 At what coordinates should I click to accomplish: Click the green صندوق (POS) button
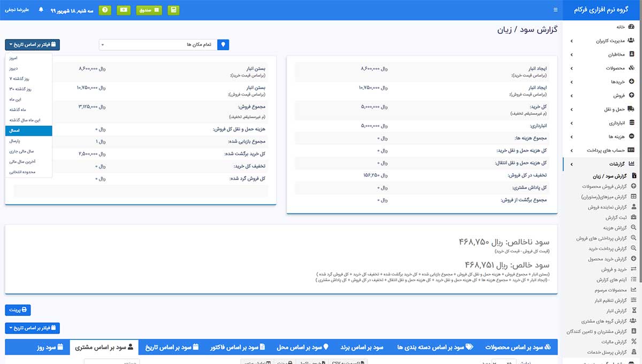pos(149,10)
